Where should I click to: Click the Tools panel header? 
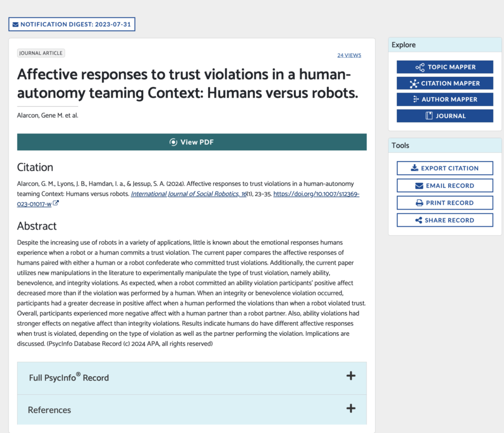(445, 145)
